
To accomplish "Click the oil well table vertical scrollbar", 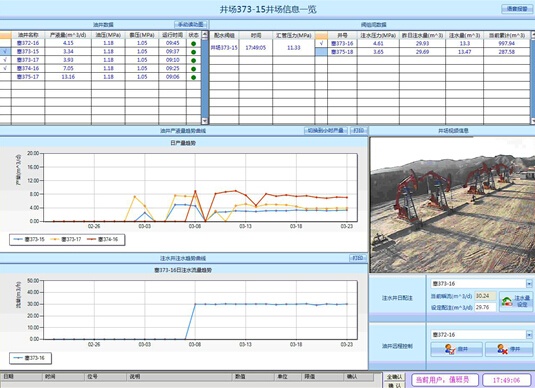I will click(x=205, y=77).
